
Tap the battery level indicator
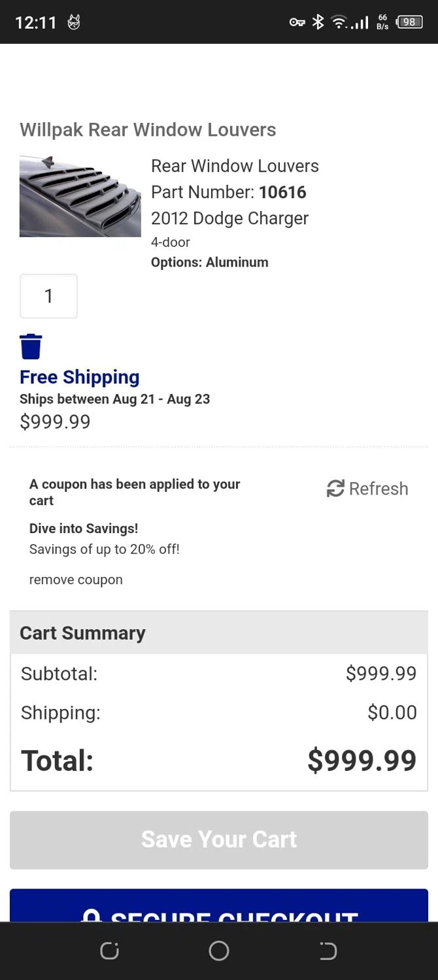tap(409, 22)
